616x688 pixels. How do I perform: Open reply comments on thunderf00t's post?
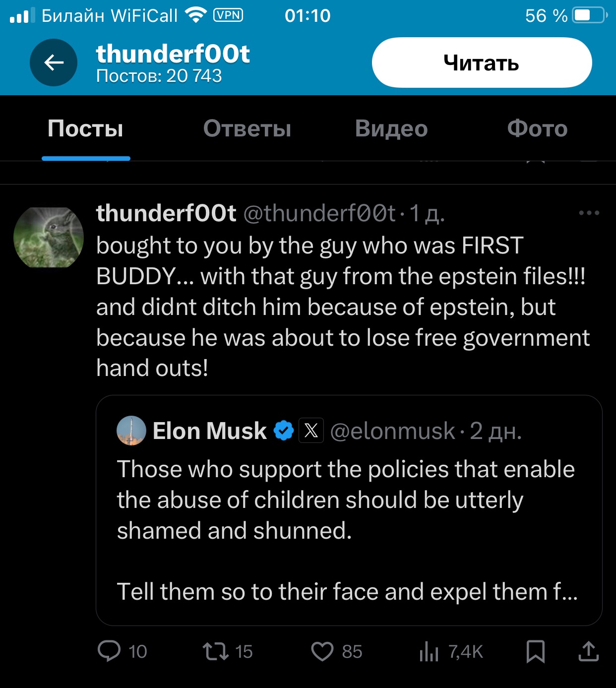[110, 651]
